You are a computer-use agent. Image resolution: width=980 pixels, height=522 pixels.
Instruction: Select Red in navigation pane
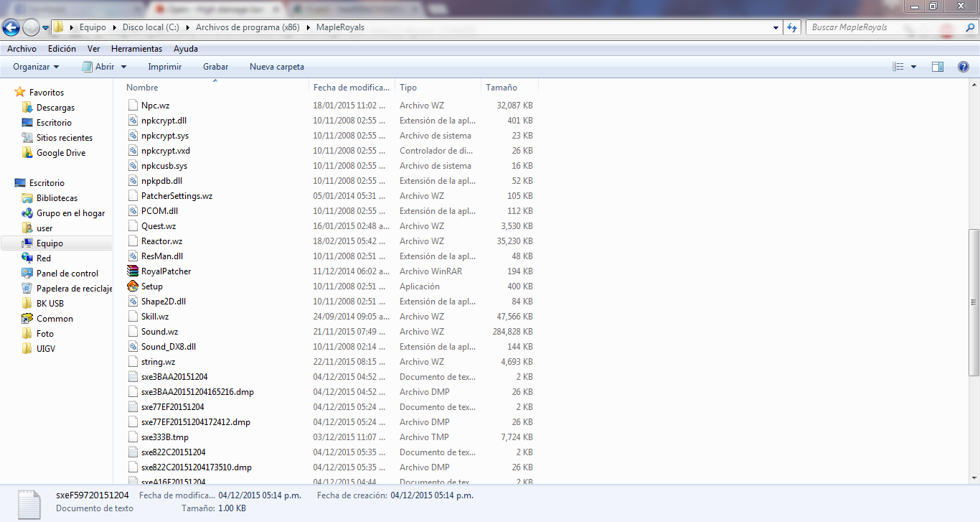coord(44,258)
